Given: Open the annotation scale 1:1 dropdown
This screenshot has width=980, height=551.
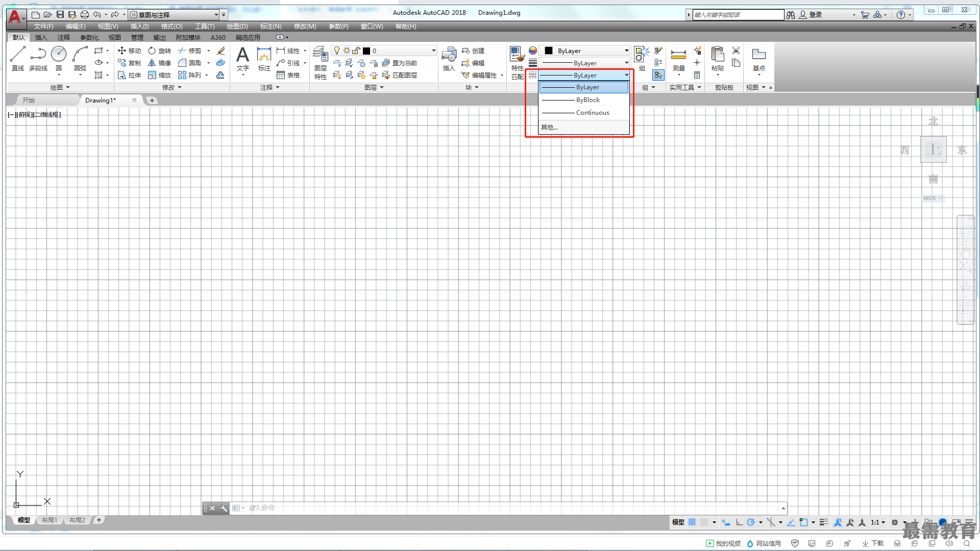Looking at the screenshot, I should pos(878,522).
